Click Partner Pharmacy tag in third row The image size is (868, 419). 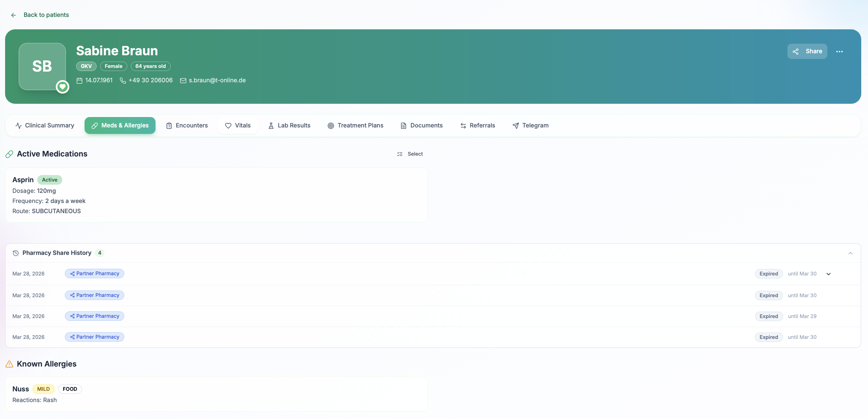point(94,316)
